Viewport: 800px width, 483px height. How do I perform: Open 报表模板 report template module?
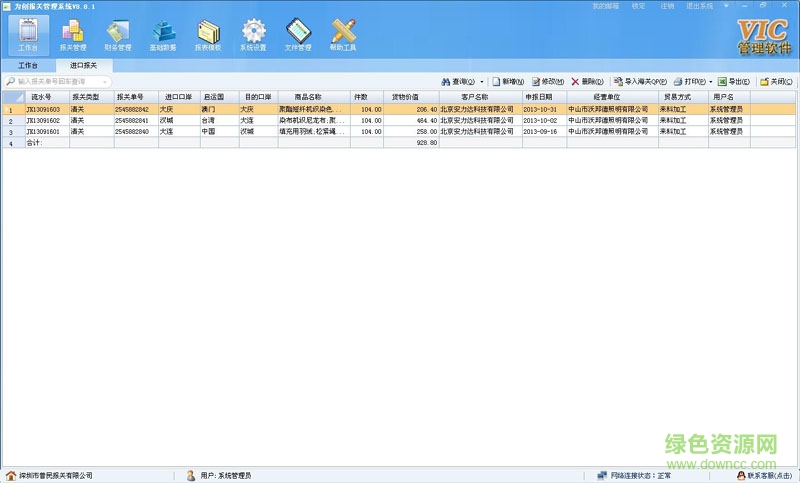click(x=208, y=35)
